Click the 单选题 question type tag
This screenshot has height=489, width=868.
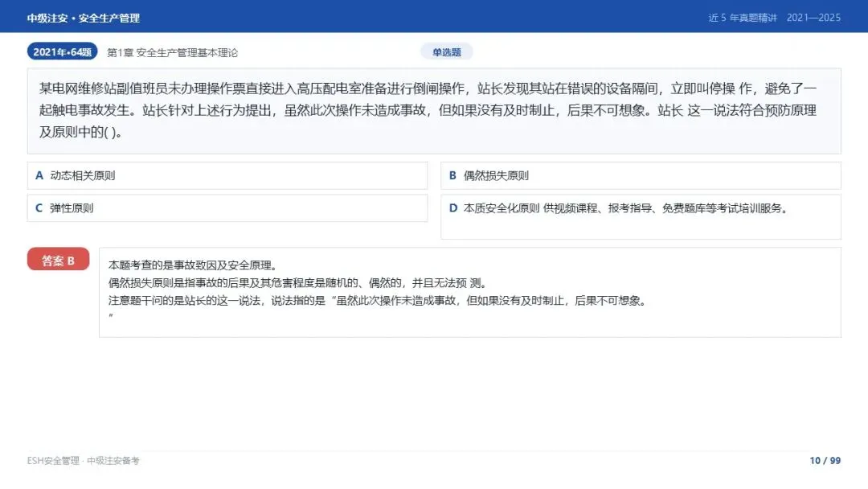[447, 52]
